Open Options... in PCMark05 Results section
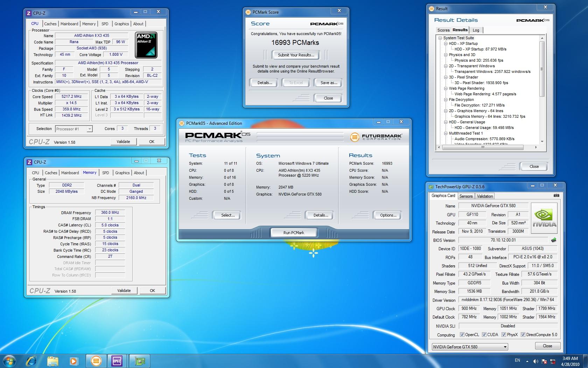Viewport: 588px width, 368px height. pyautogui.click(x=388, y=215)
